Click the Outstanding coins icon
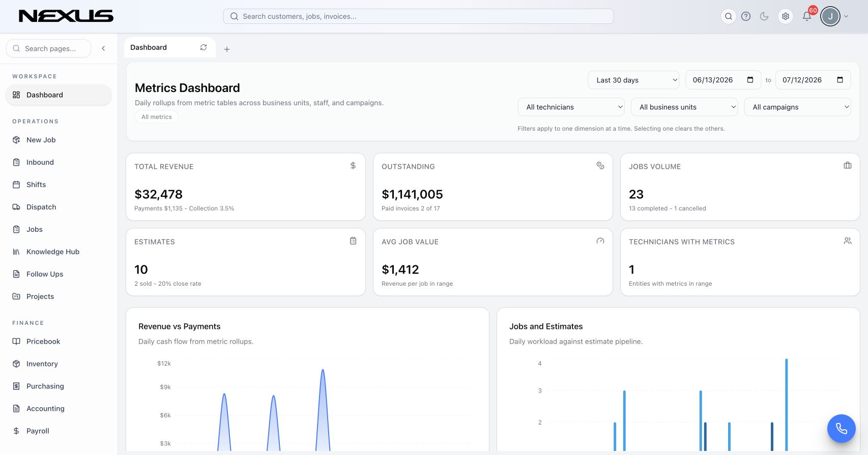The height and width of the screenshot is (455, 868). tap(600, 166)
